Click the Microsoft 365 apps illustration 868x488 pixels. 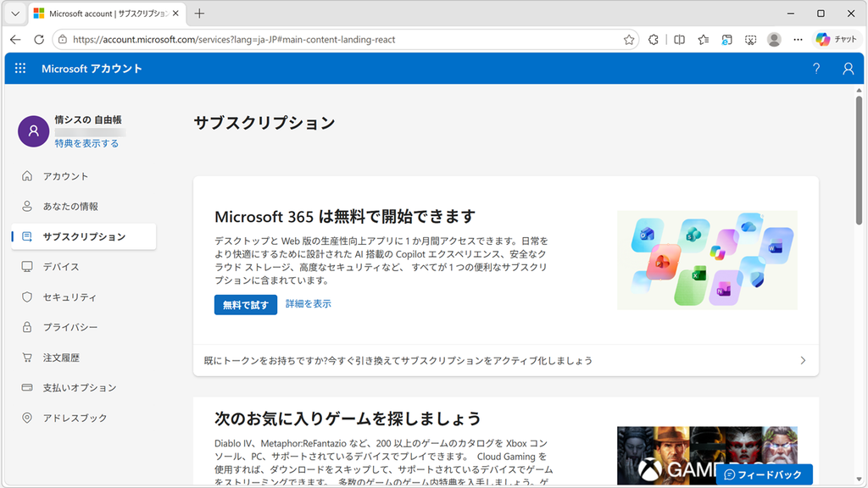(x=707, y=260)
